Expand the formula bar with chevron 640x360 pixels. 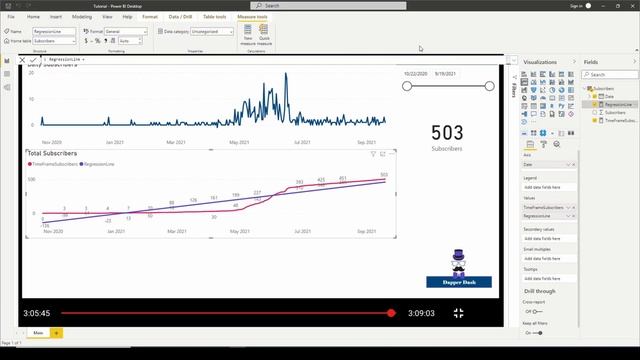tap(514, 60)
